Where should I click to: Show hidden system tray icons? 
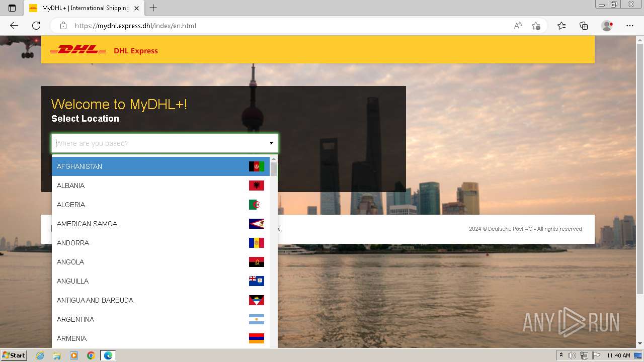(x=561, y=355)
